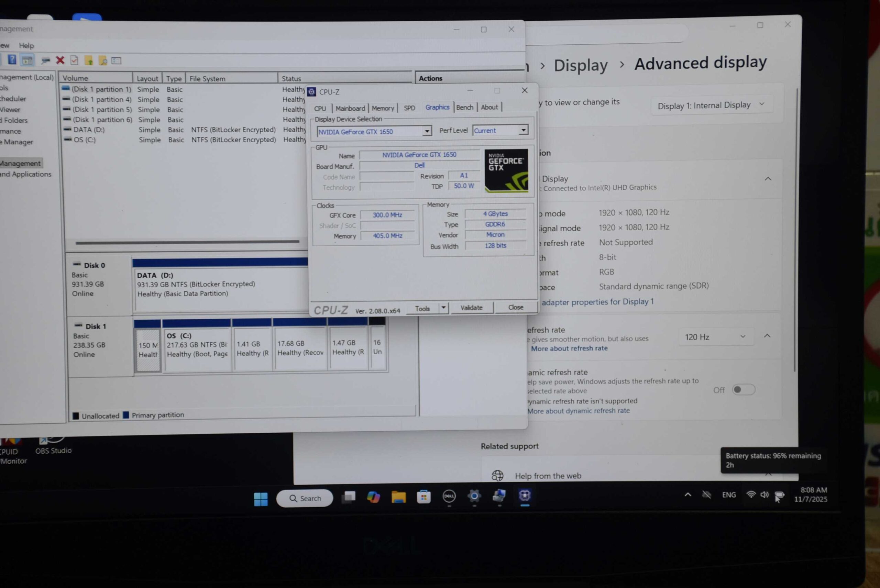The width and height of the screenshot is (880, 588).
Task: Switch to the Mainboard tab in CPU-Z
Action: pyautogui.click(x=350, y=108)
